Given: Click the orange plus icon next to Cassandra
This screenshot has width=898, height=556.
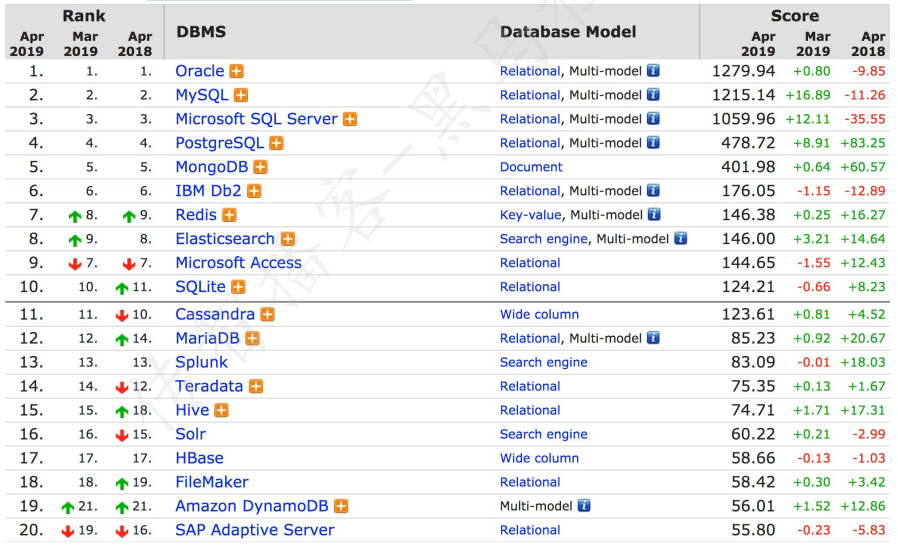Looking at the screenshot, I should tap(268, 314).
